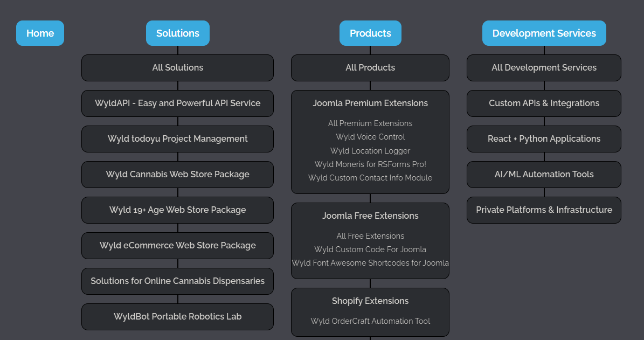
Task: View All Free Extensions
Action: [370, 235]
